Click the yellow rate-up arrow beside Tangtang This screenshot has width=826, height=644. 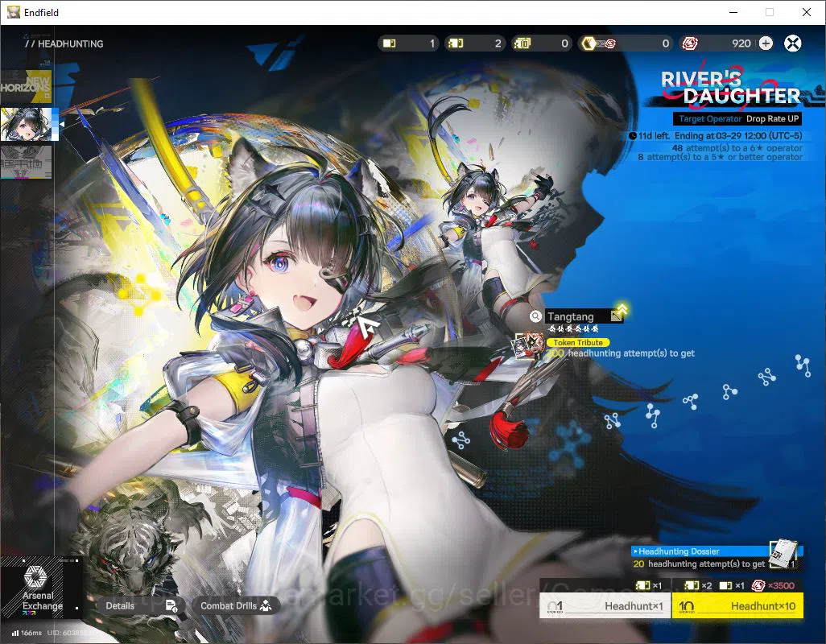[622, 310]
